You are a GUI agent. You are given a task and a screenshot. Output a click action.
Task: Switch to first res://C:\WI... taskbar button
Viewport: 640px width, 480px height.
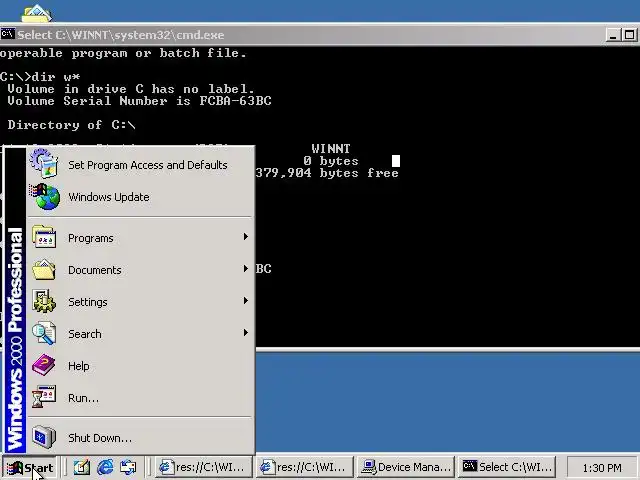[x=203, y=467]
